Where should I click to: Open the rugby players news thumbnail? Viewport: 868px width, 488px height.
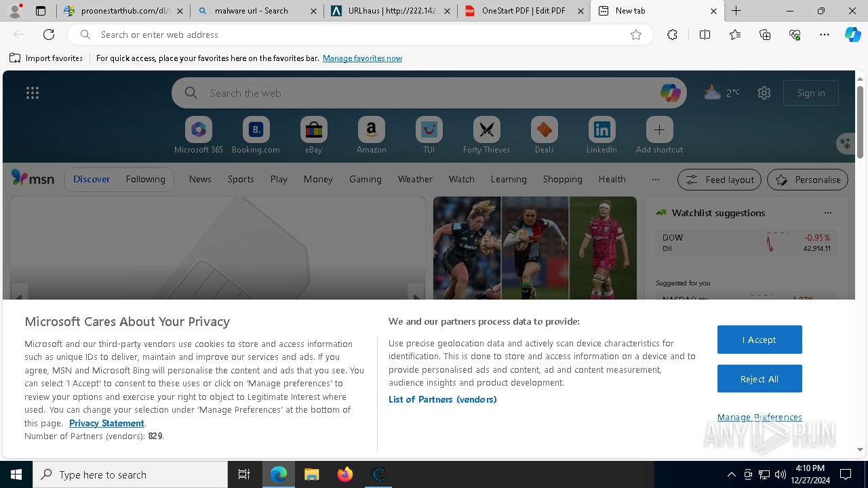pos(535,248)
